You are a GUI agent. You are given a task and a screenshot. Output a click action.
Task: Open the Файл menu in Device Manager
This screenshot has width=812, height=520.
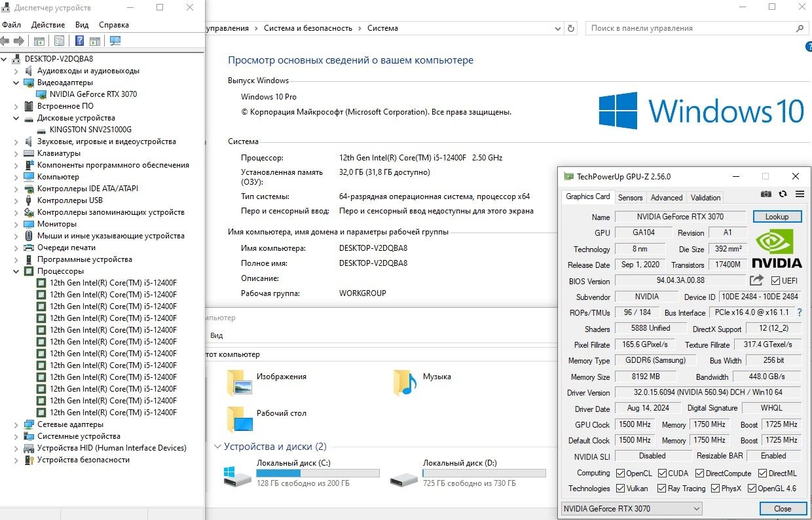coord(11,25)
